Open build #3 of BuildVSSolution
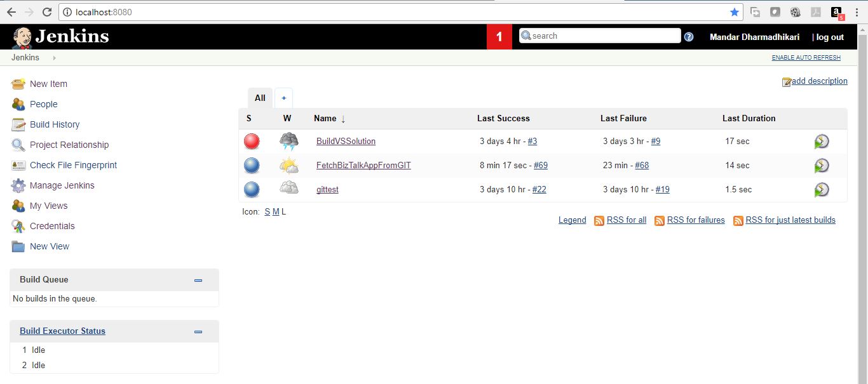 [532, 141]
